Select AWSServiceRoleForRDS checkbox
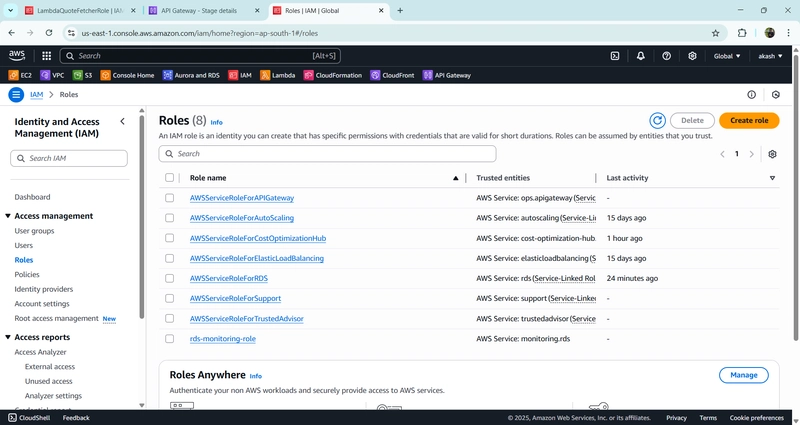Image resolution: width=800 pixels, height=425 pixels. coord(169,279)
